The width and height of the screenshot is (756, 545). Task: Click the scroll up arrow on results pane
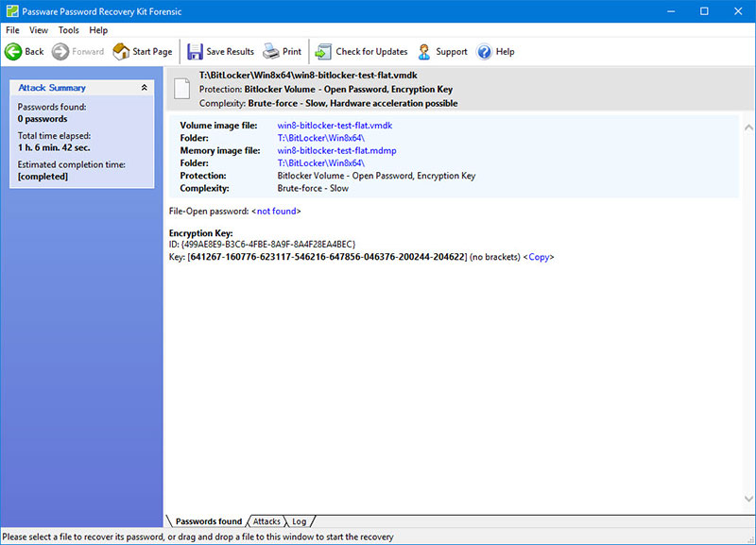tap(748, 128)
